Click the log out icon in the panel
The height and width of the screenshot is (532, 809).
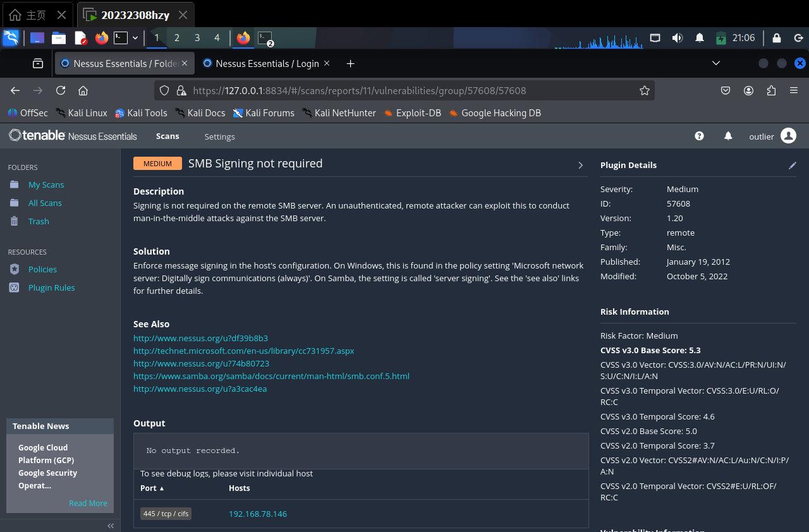point(798,38)
